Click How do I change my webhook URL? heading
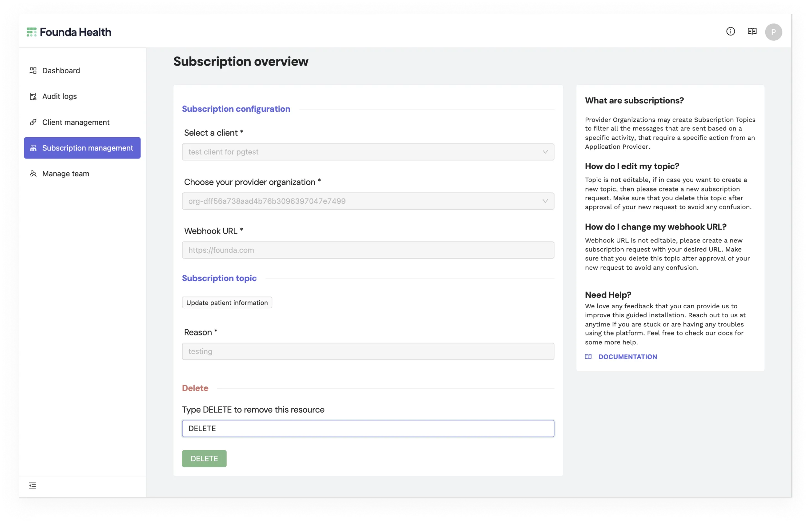812x523 pixels. coord(655,227)
